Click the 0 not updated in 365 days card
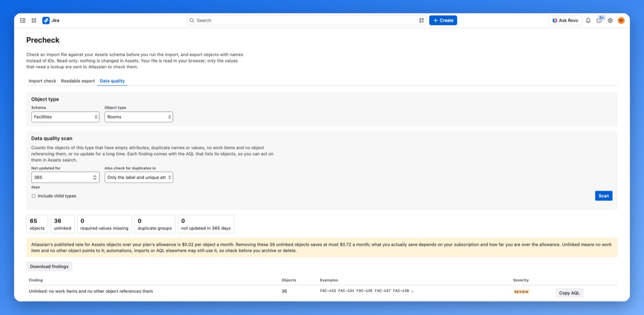 [x=206, y=224]
